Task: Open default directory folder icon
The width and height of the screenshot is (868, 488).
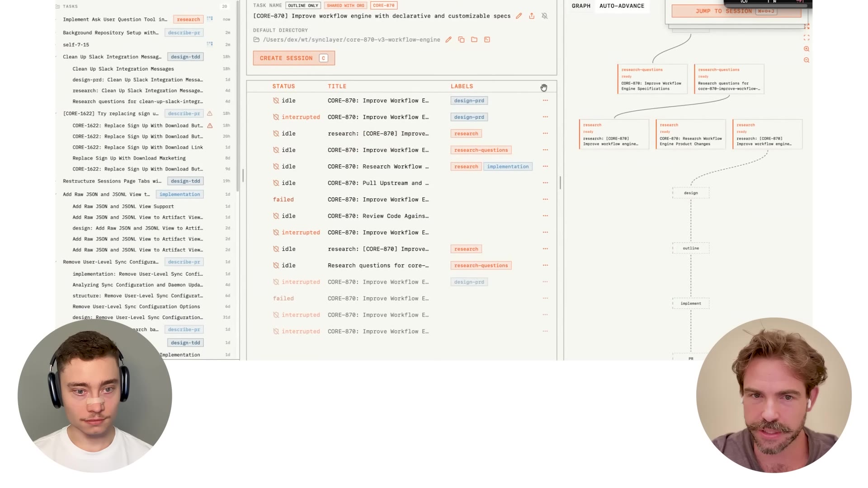Action: point(474,40)
